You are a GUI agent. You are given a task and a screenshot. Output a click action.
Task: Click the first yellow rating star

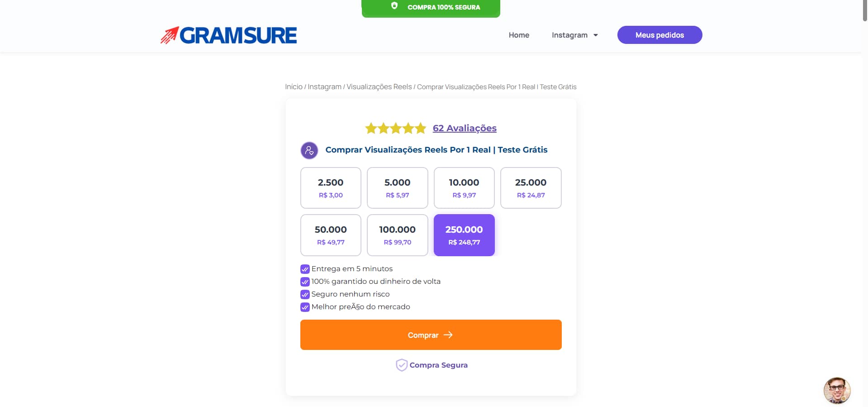click(371, 128)
